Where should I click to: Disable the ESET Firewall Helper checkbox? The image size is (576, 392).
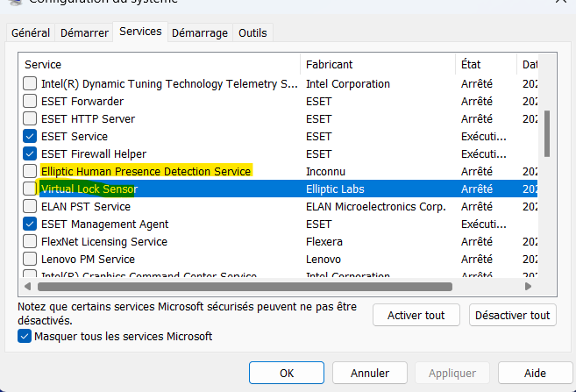(30, 154)
